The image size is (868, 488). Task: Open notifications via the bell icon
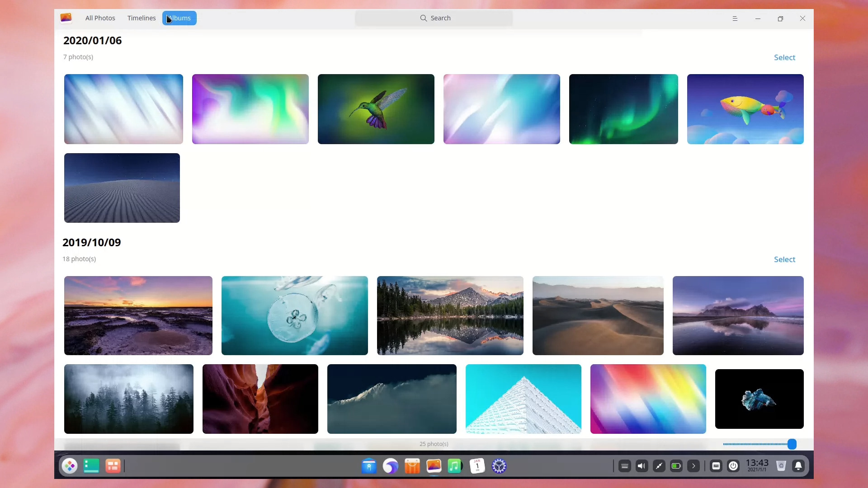tap(798, 466)
